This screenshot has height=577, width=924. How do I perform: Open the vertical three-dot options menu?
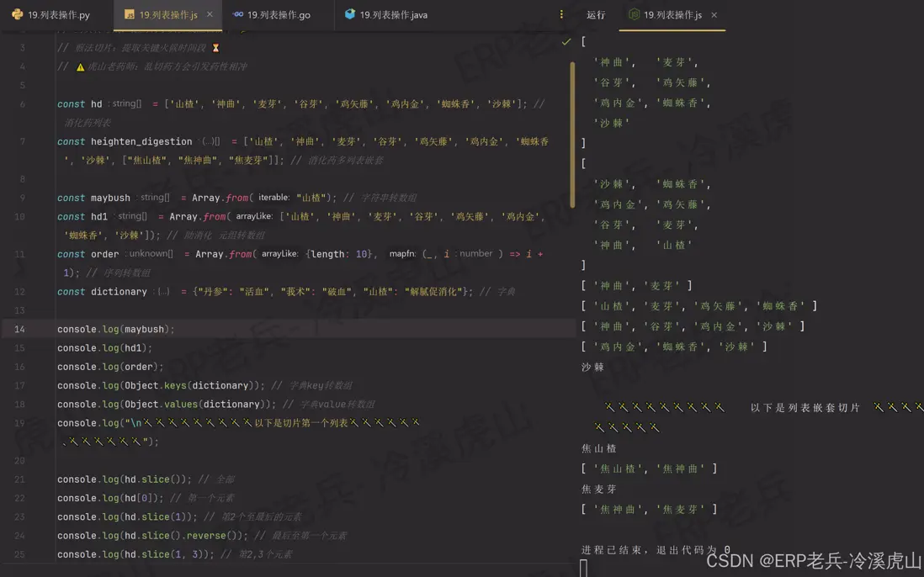[x=560, y=14]
